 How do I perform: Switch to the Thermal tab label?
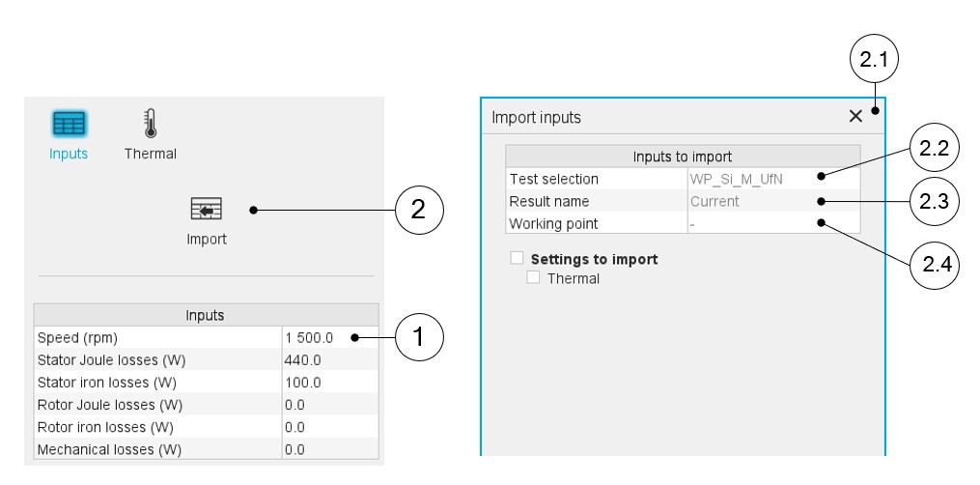coord(150,154)
